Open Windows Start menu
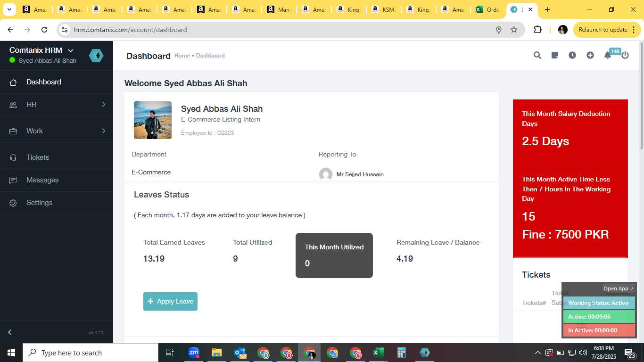Screen dimensions: 644x362 (11, 353)
